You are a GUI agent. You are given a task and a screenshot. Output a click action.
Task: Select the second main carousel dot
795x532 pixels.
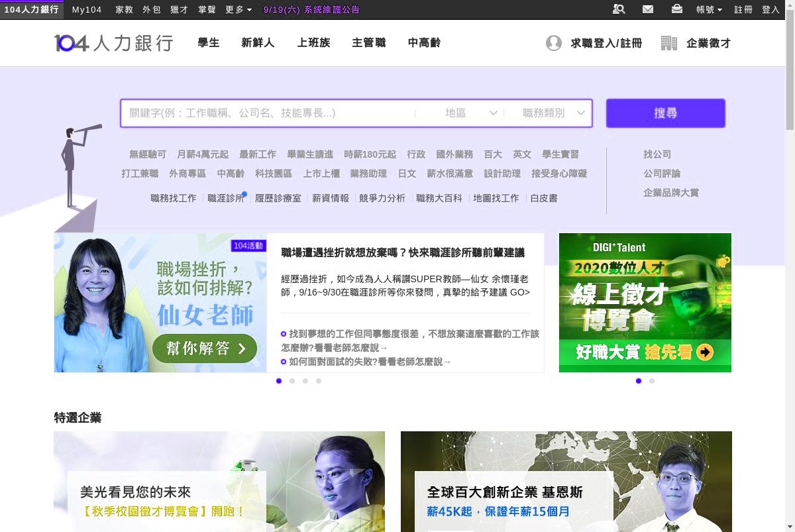coord(292,381)
